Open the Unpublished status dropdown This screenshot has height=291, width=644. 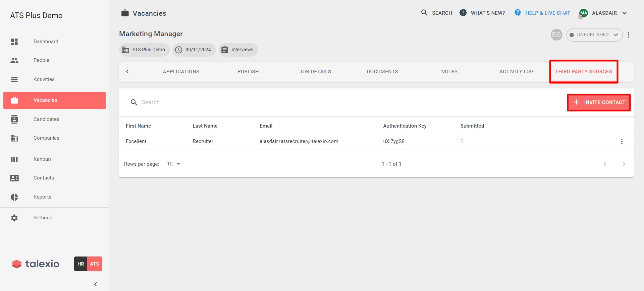594,35
